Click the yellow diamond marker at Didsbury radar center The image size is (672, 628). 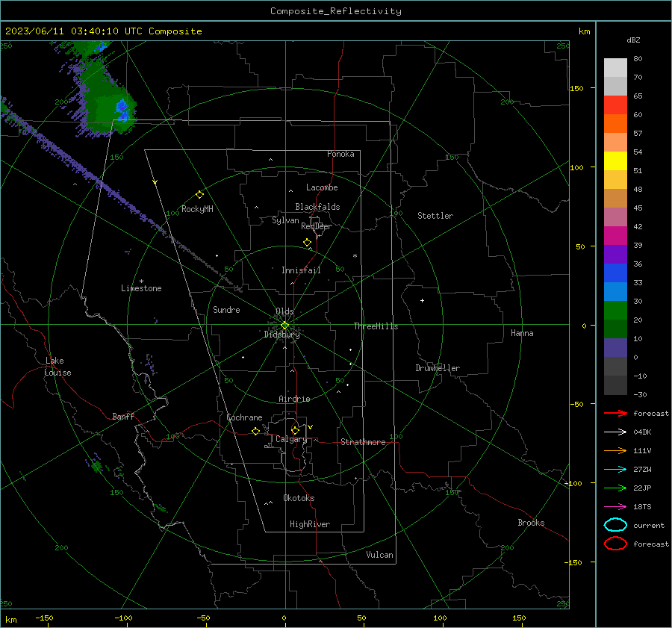tap(284, 326)
